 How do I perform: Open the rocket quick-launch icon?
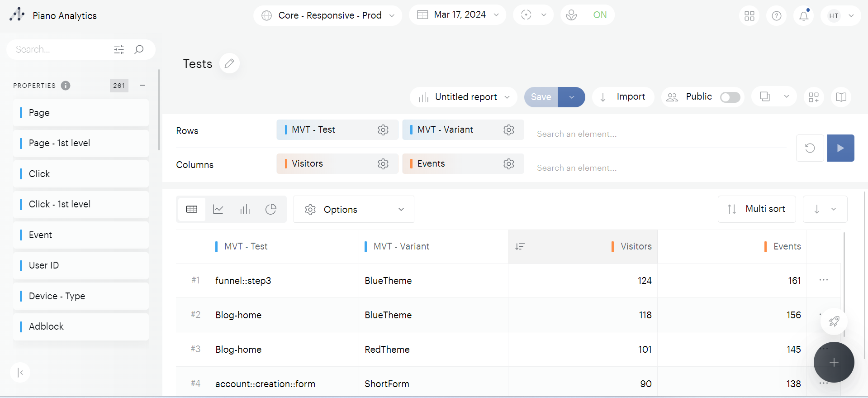tap(834, 321)
